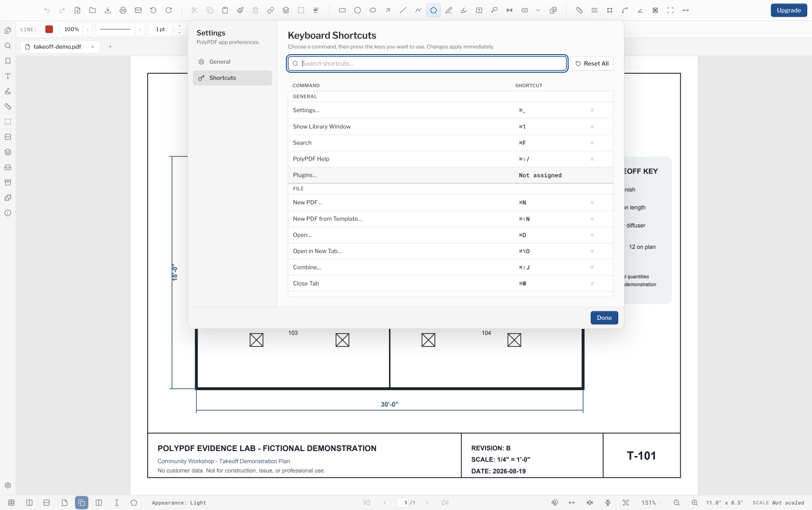Open search panel in left sidebar
Viewport: 812px width, 510px height.
pos(8,46)
